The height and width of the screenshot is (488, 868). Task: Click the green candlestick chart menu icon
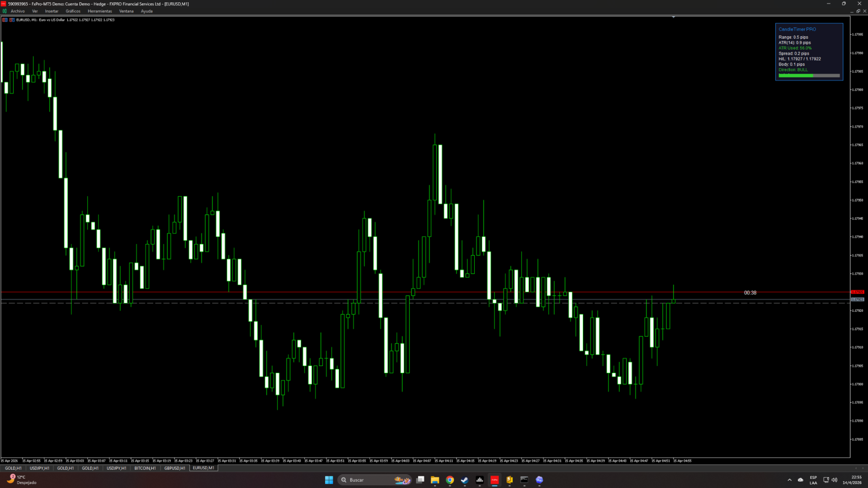pyautogui.click(x=5, y=11)
